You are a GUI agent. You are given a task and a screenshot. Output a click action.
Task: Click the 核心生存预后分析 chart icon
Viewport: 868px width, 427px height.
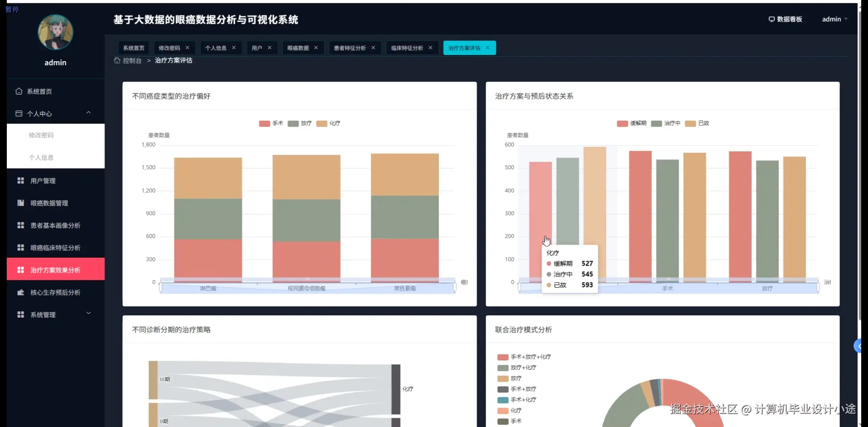point(20,292)
